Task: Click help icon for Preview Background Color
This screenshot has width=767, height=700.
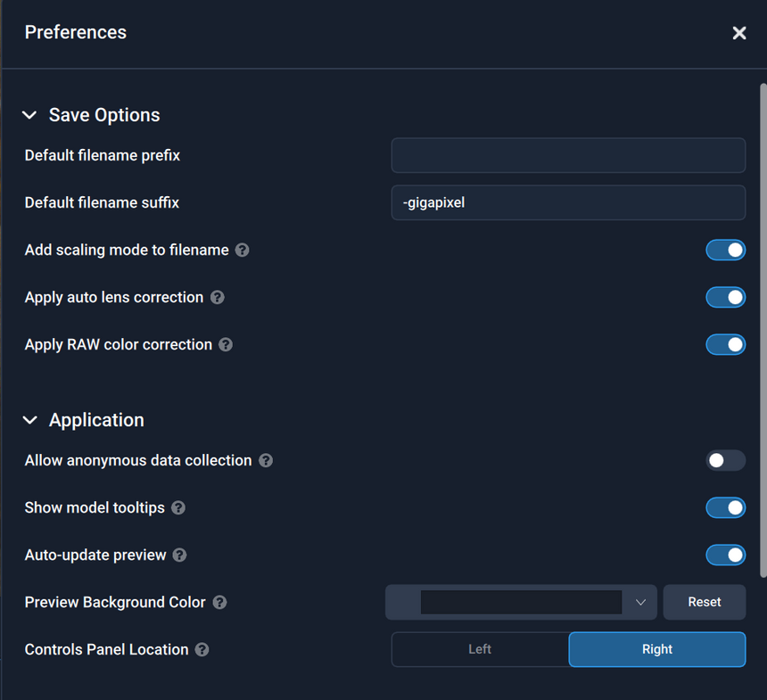Action: pos(219,603)
